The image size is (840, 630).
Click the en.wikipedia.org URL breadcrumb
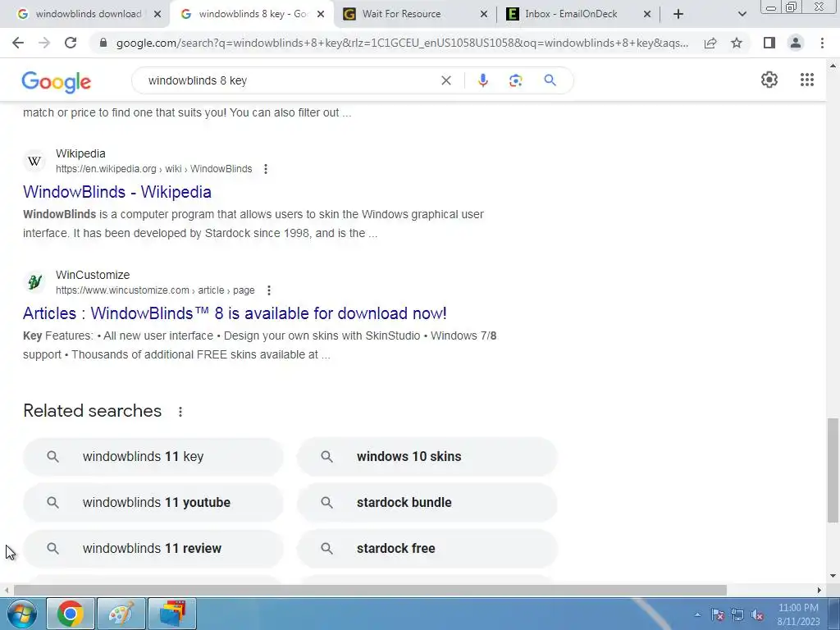[153, 169]
